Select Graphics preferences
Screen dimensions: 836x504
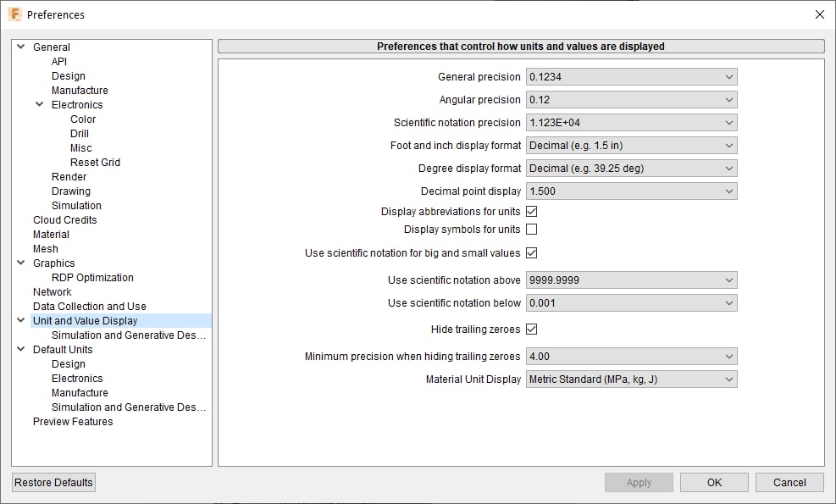click(x=54, y=263)
